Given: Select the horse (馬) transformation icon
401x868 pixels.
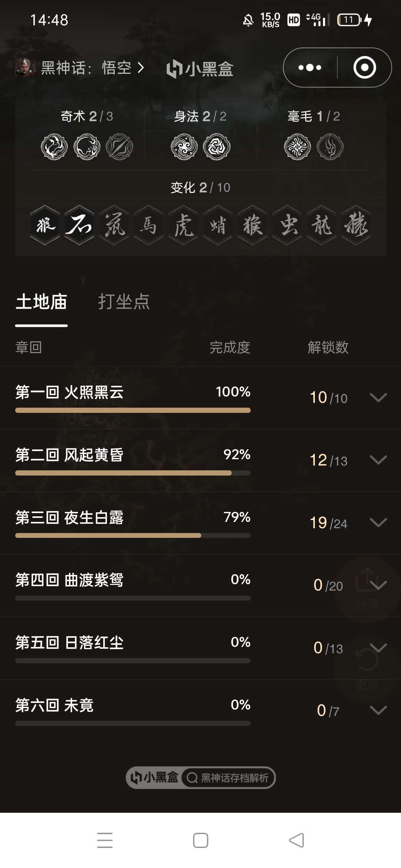Looking at the screenshot, I should tap(149, 225).
